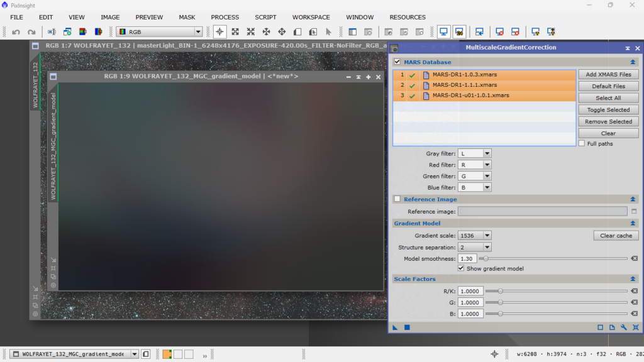The height and width of the screenshot is (362, 644).
Task: Open the status bar view selector dropdown
Action: 75,354
